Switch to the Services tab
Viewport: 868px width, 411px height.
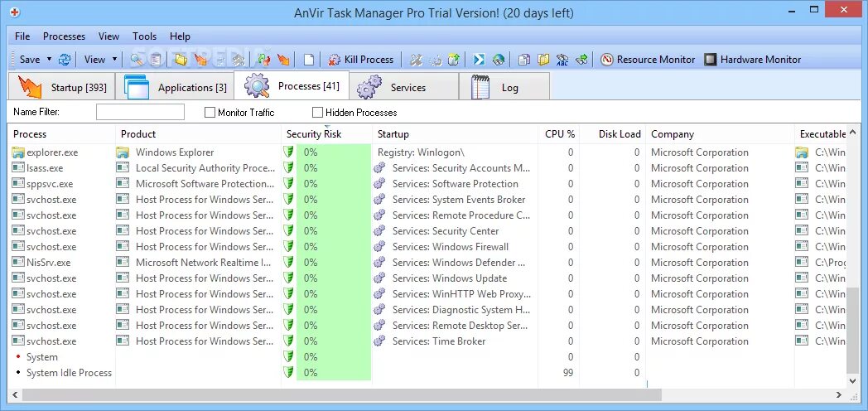[x=403, y=87]
